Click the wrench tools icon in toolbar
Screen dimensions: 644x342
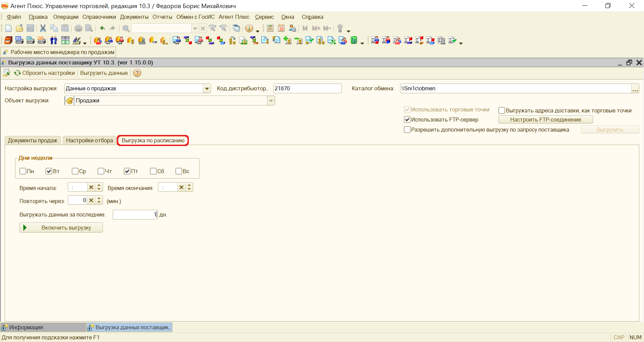(340, 29)
